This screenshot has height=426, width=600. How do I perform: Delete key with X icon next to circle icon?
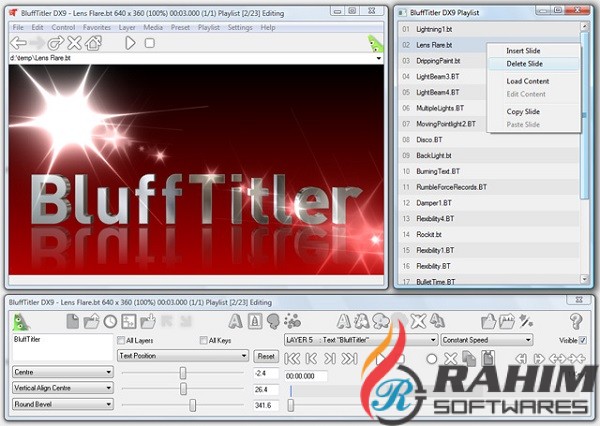pos(450,359)
